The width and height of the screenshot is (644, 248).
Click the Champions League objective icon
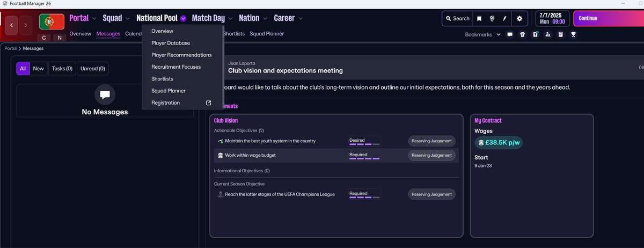(220, 194)
